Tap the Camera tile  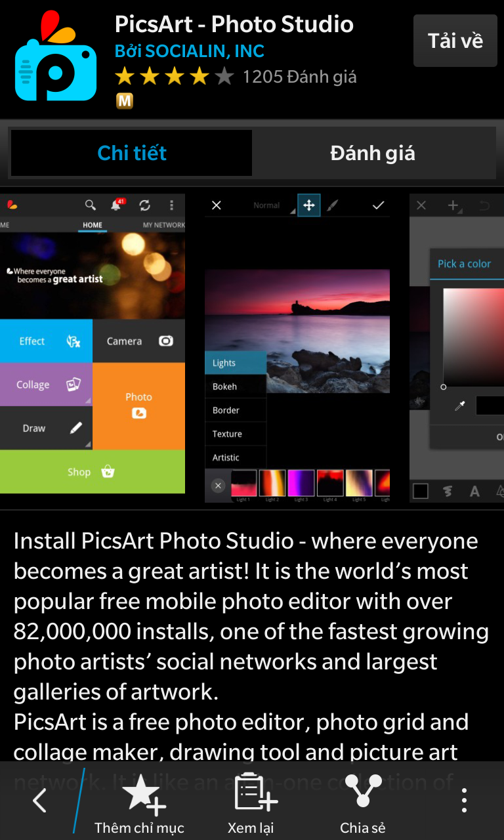coord(138,341)
